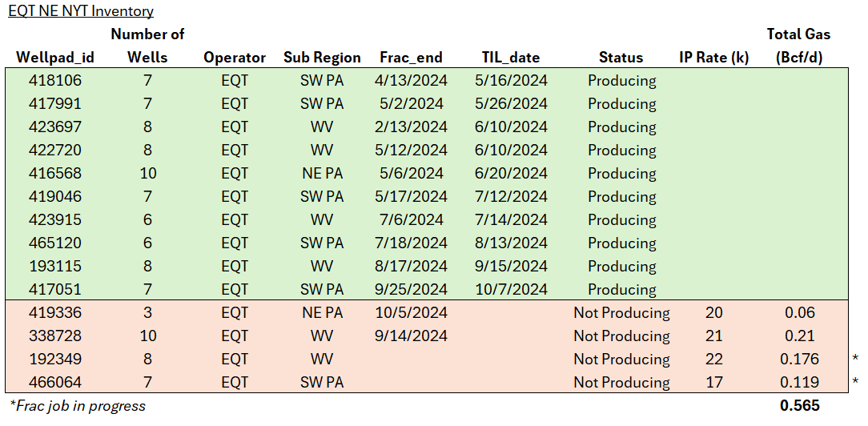Select the Sub Region column header
868x426 pixels.
322,58
